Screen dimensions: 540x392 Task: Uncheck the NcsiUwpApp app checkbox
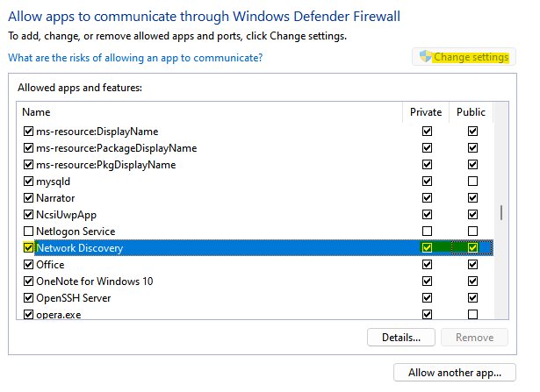[x=29, y=215]
